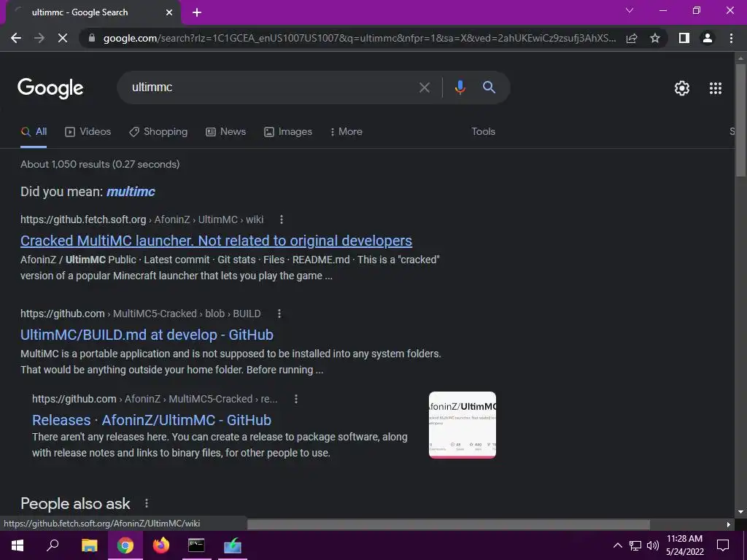Click the share page icon
The width and height of the screenshot is (747, 560).
pos(632,38)
